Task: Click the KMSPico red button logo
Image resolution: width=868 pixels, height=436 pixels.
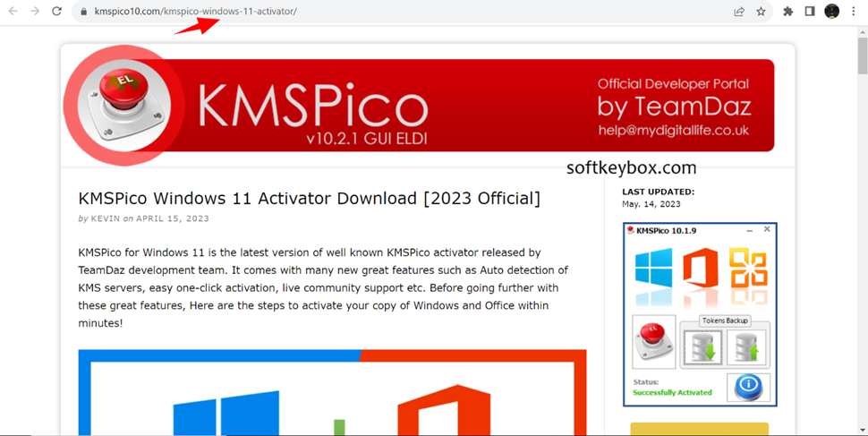Action: click(123, 106)
